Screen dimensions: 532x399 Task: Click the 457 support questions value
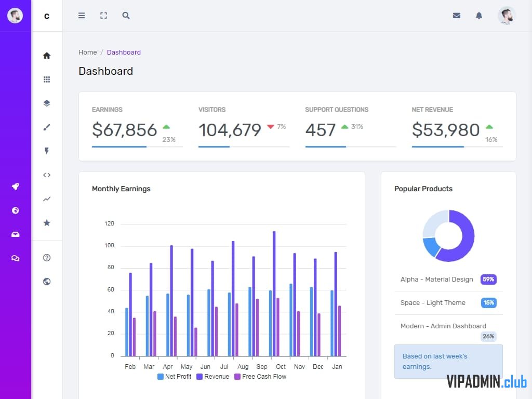tap(320, 130)
